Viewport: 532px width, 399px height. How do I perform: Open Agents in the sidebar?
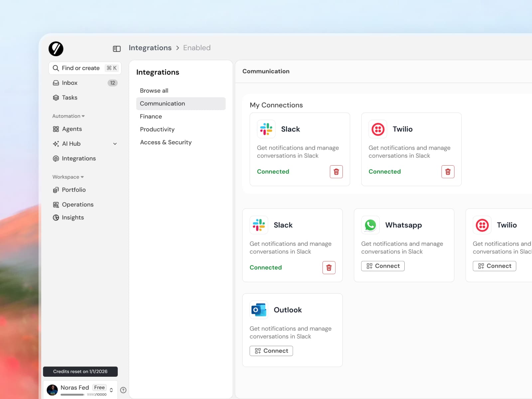click(72, 129)
